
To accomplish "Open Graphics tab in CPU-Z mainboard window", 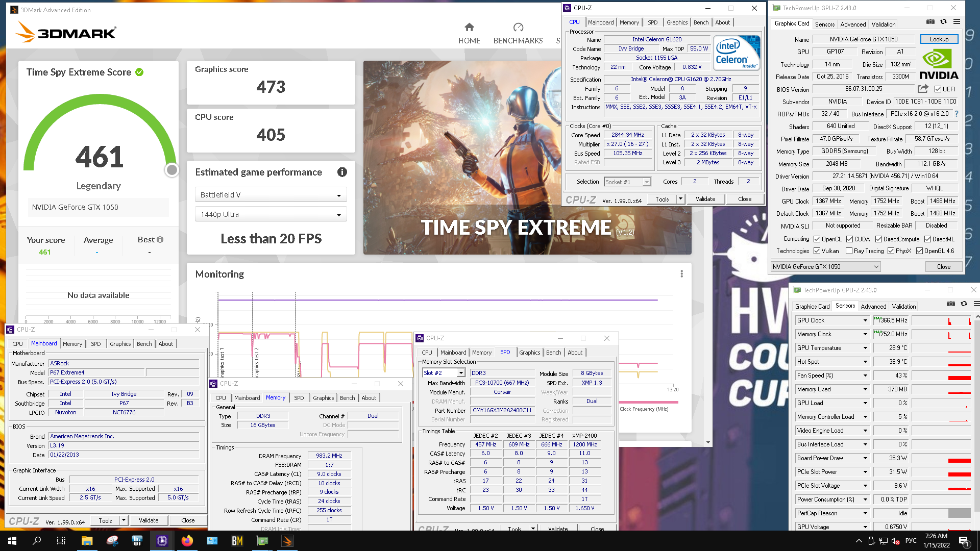I will tap(120, 344).
